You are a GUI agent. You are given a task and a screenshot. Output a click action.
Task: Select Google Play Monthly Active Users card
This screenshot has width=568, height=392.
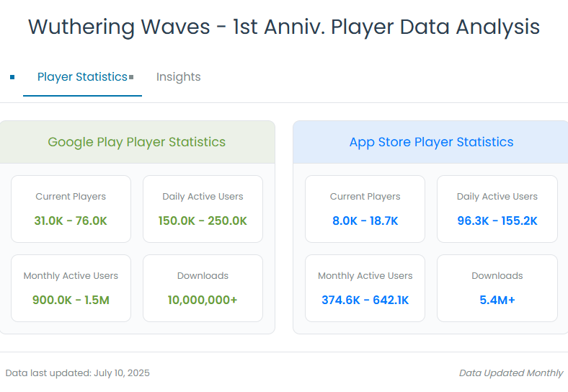point(71,288)
